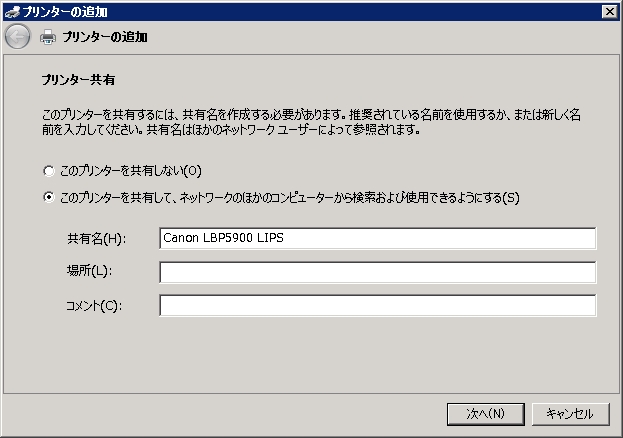Click the 共有名 field containing Canon LBP5900 LIPS
The width and height of the screenshot is (623, 438).
[x=377, y=238]
